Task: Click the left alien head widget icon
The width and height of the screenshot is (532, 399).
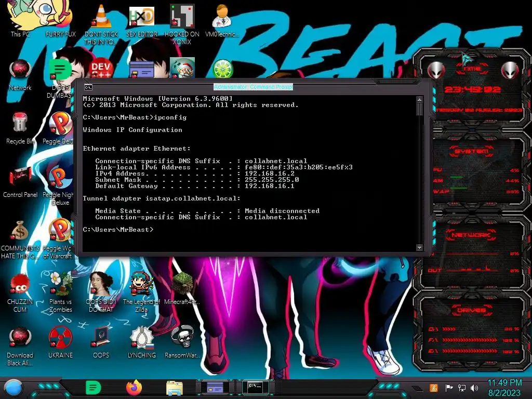Action: [x=436, y=70]
